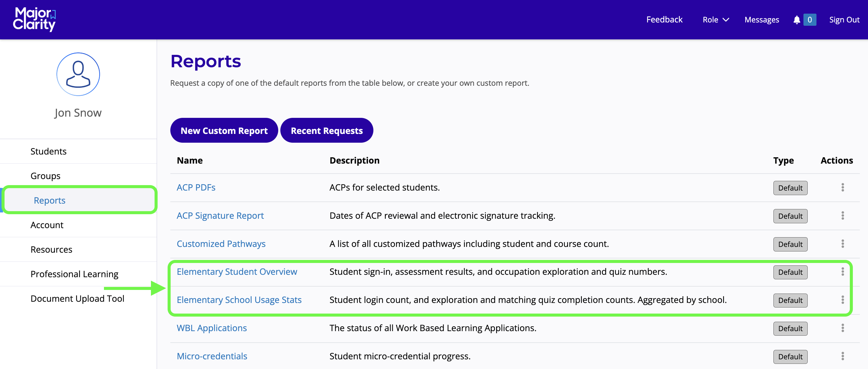Click the notification bell icon
Viewport: 868px width, 369px height.
click(796, 20)
